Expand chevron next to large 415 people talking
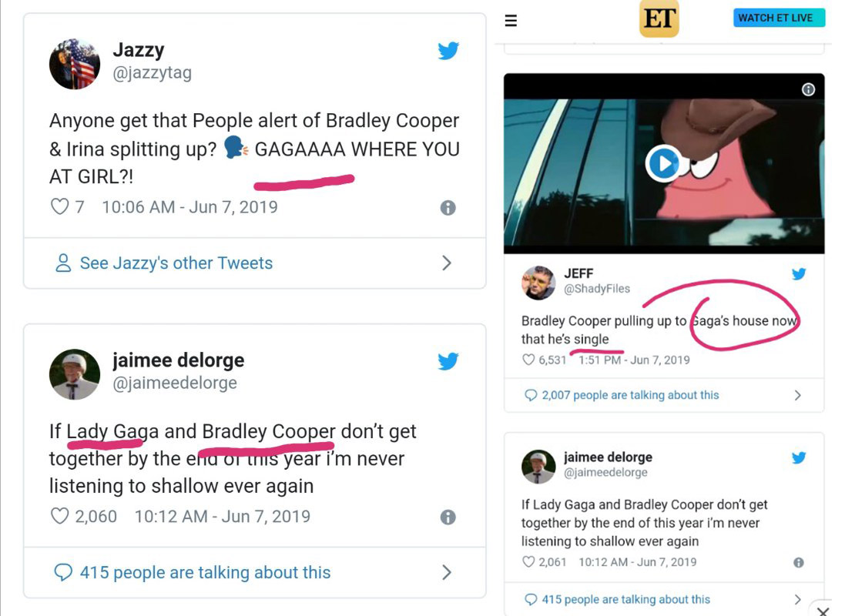Viewport: 845px width, 616px height. tap(447, 572)
